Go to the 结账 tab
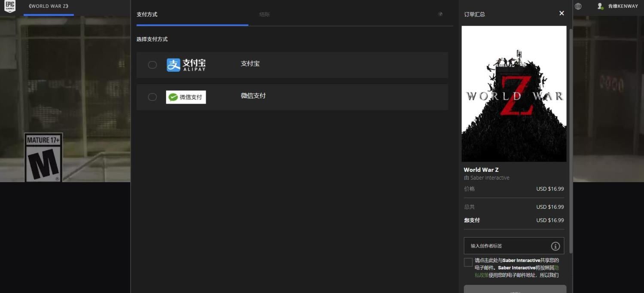The height and width of the screenshot is (293, 644). [x=264, y=15]
